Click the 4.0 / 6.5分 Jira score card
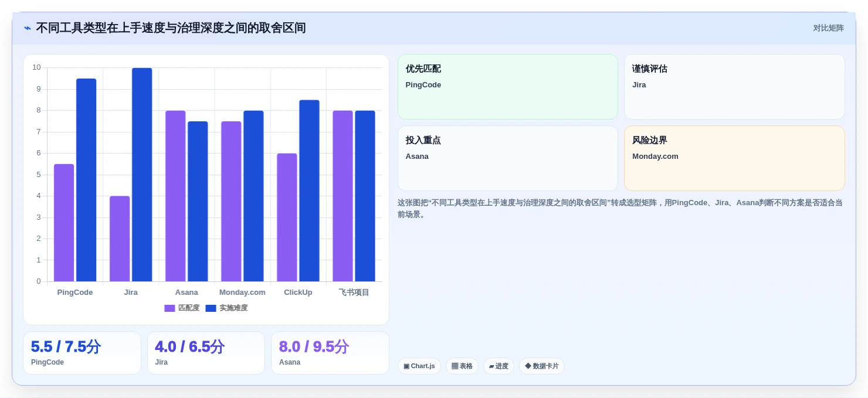 [x=206, y=353]
